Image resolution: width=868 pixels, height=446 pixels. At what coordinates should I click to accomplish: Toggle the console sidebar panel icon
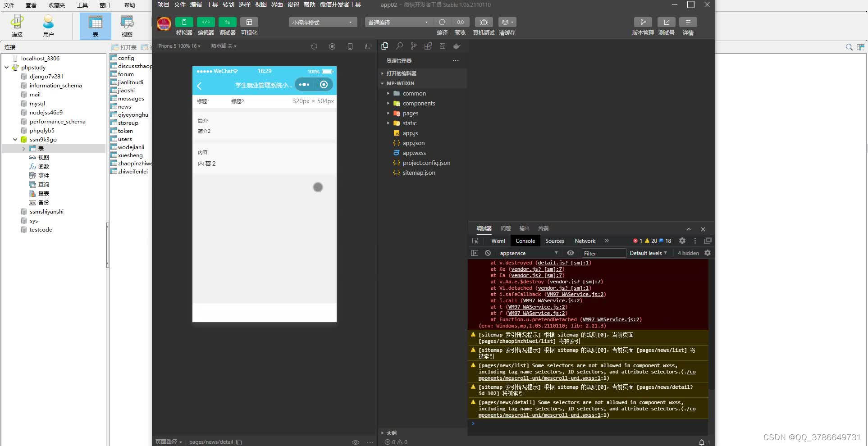tap(475, 253)
